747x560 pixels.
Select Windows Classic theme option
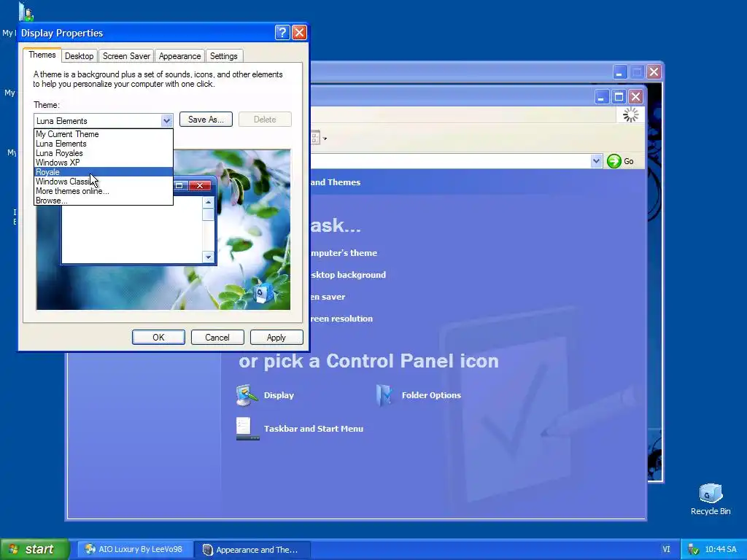[104, 182]
